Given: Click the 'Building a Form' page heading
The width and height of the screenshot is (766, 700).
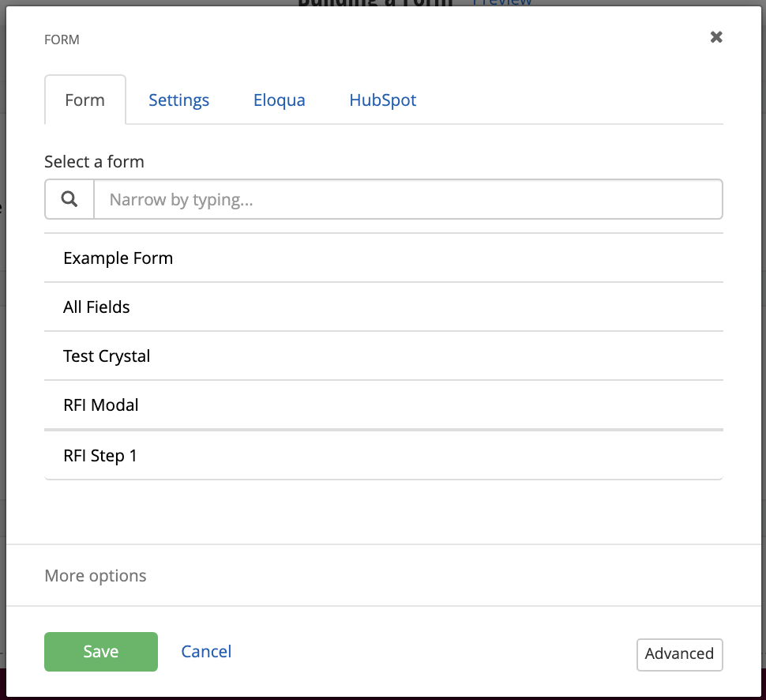Looking at the screenshot, I should point(376,2).
